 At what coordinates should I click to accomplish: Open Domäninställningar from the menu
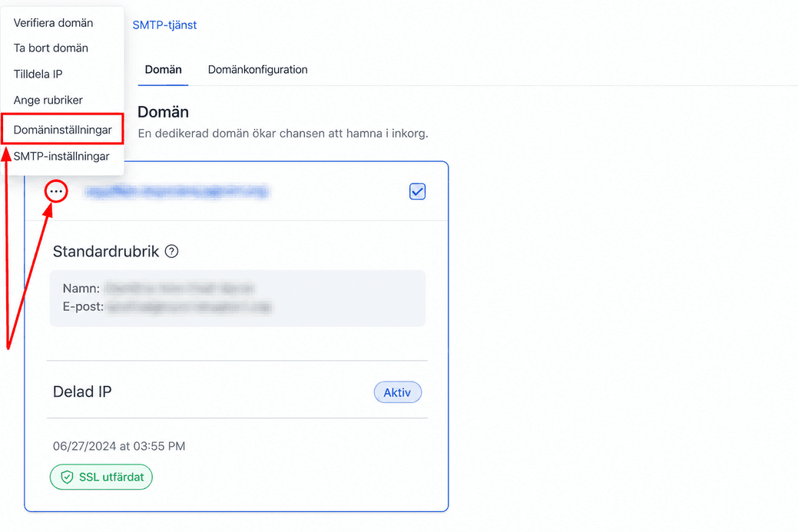pos(62,130)
